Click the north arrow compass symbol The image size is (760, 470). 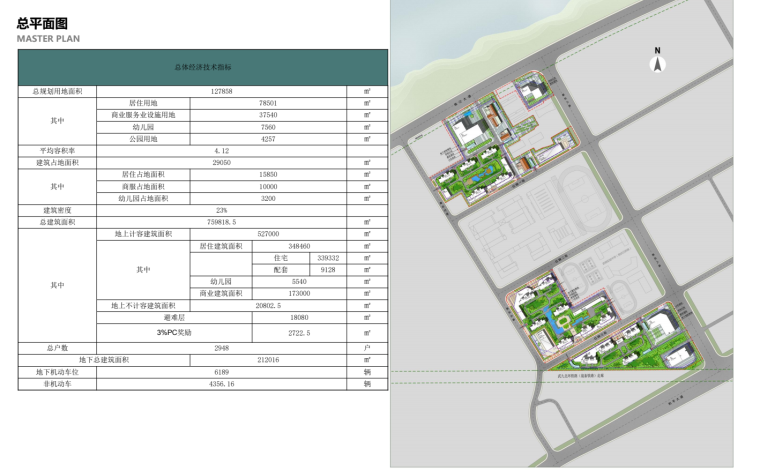pos(657,62)
